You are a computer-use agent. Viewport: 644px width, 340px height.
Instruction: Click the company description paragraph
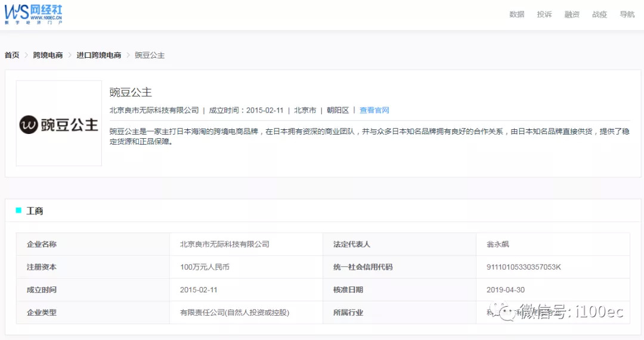369,136
